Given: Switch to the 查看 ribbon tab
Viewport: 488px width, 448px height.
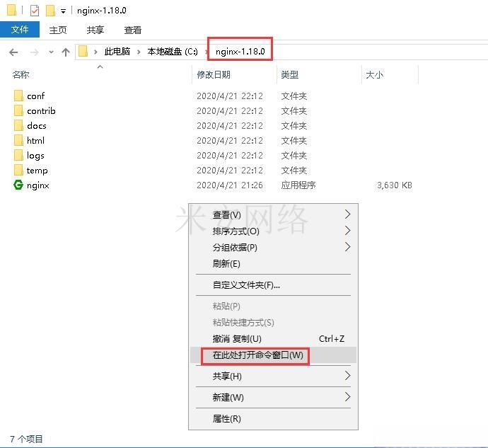Looking at the screenshot, I should click(x=132, y=30).
